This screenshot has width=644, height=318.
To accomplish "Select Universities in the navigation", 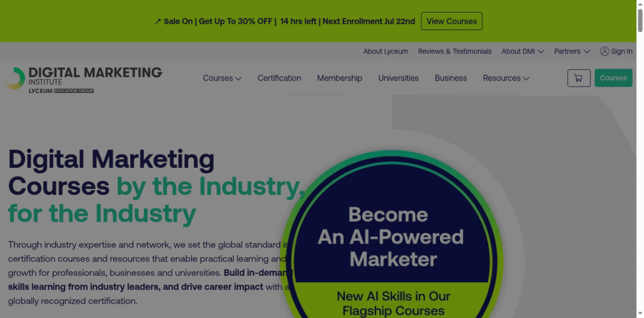I will (398, 78).
